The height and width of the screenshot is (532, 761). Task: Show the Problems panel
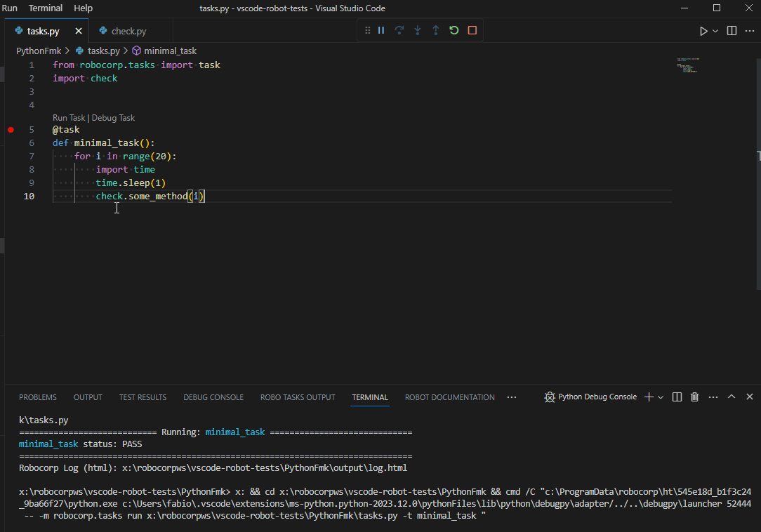tap(38, 397)
